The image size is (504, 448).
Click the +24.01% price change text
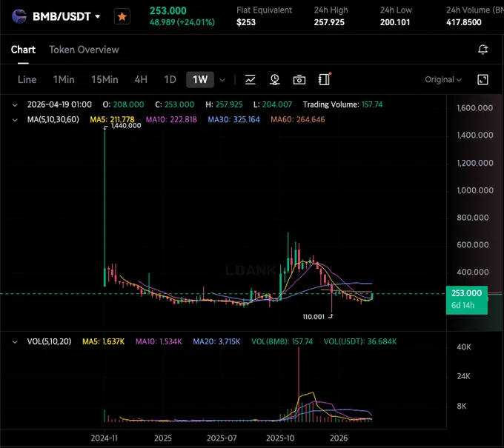pos(196,22)
